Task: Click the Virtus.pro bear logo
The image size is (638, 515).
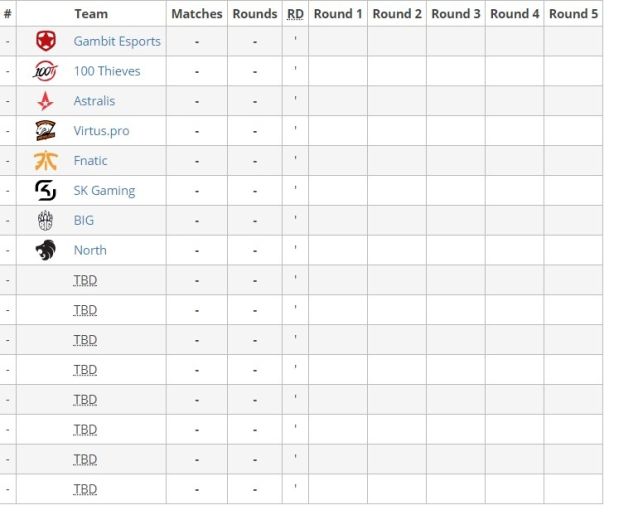Action: coord(46,131)
